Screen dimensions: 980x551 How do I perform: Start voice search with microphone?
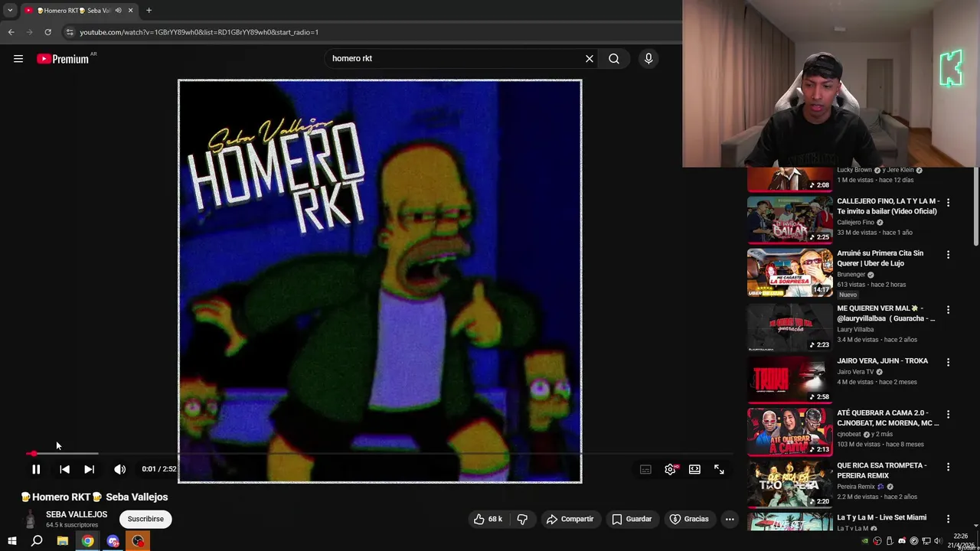[x=648, y=58]
